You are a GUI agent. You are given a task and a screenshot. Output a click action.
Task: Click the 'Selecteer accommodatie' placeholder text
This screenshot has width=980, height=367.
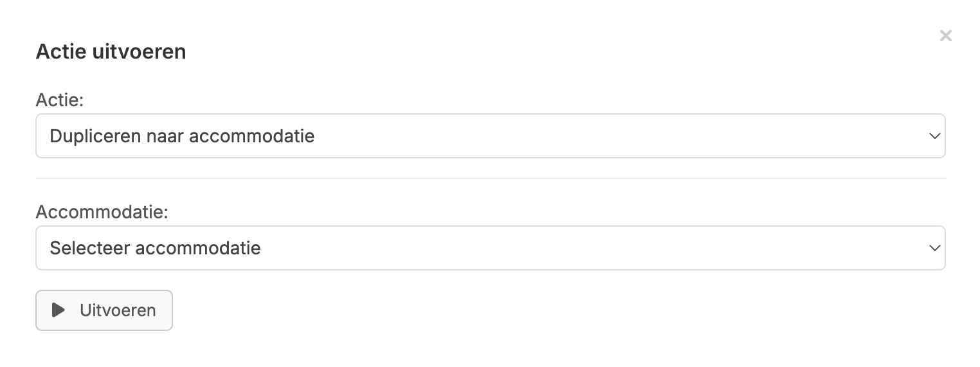click(155, 248)
